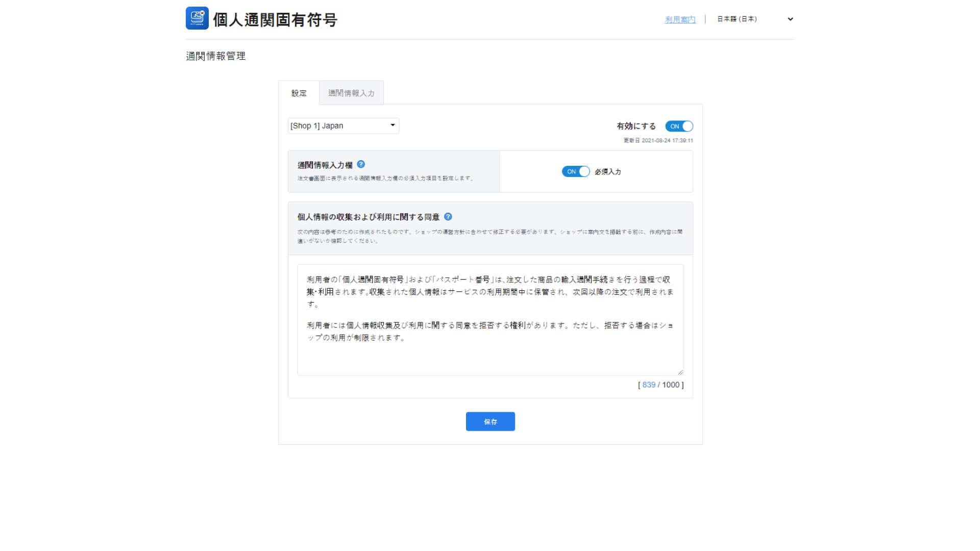The height and width of the screenshot is (551, 980).
Task: Toggle the 必須入力 ON switch
Action: 576,171
